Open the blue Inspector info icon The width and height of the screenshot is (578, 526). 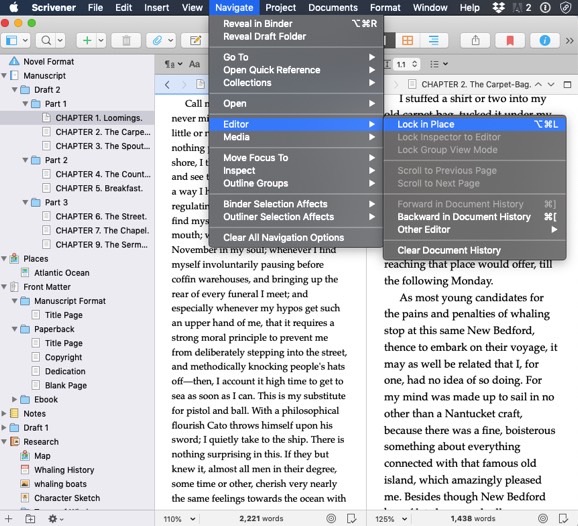point(544,40)
